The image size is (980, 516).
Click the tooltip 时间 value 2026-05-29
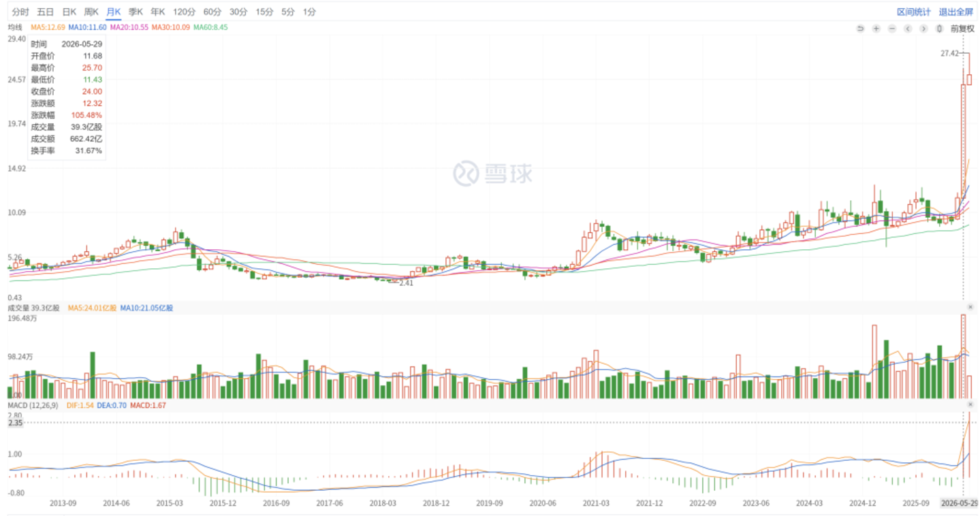82,44
